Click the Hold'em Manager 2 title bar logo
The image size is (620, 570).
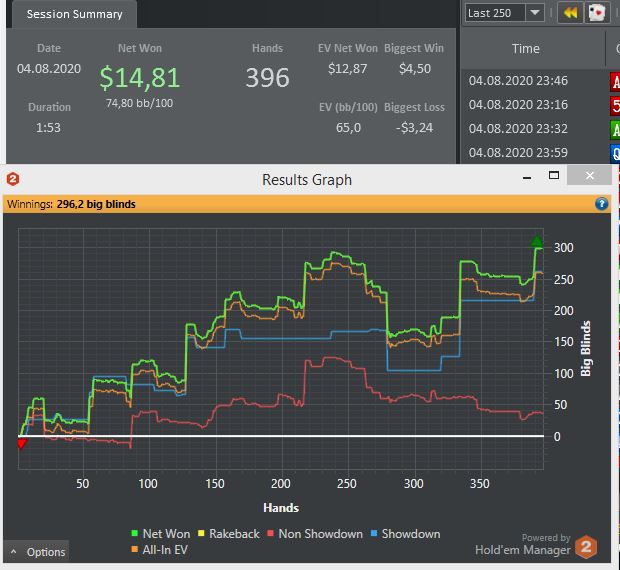[13, 179]
